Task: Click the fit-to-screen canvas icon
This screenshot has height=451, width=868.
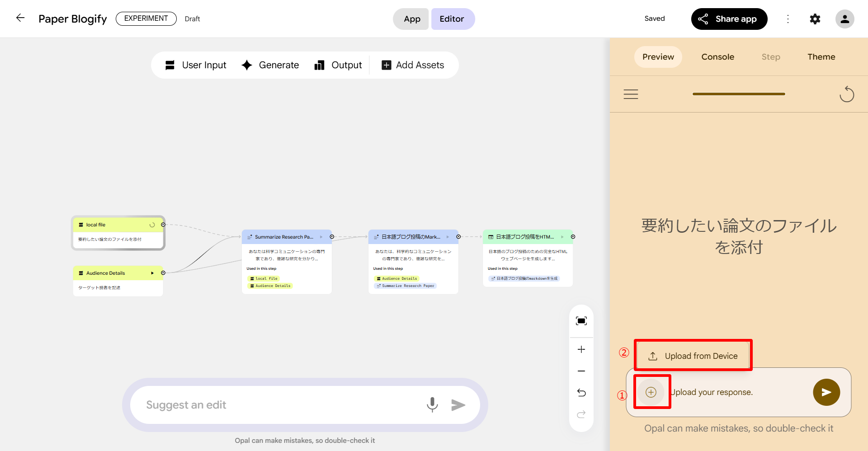Action: click(581, 321)
